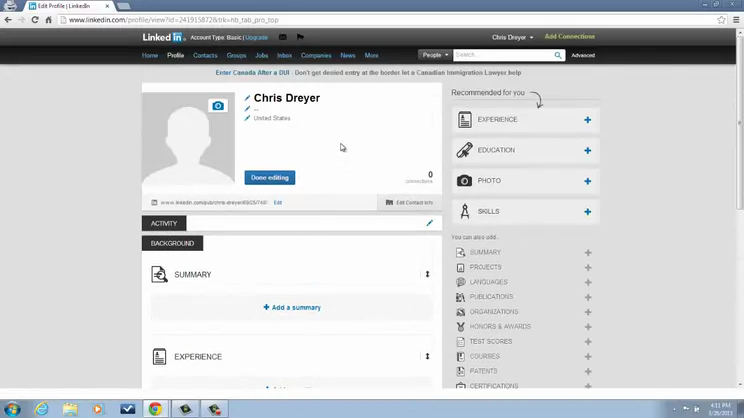
Task: Open the Chris Dreyer account dropdown
Action: point(512,37)
